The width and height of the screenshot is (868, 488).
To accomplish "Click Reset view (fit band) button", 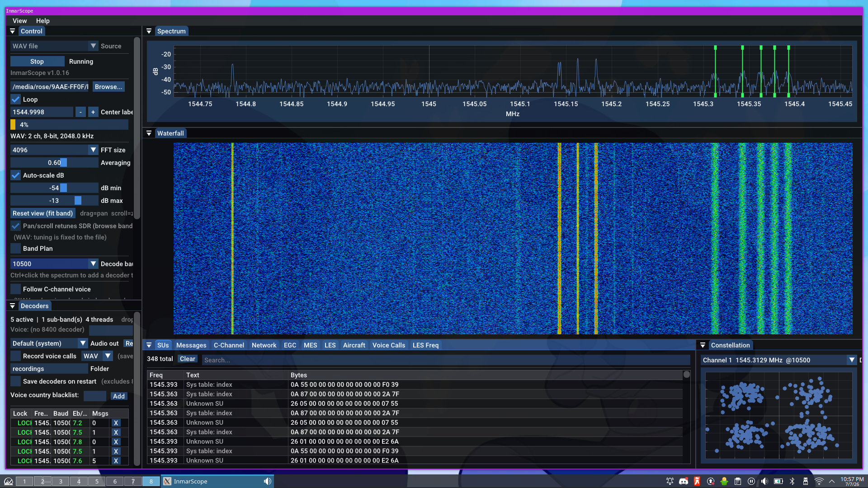I will (42, 213).
